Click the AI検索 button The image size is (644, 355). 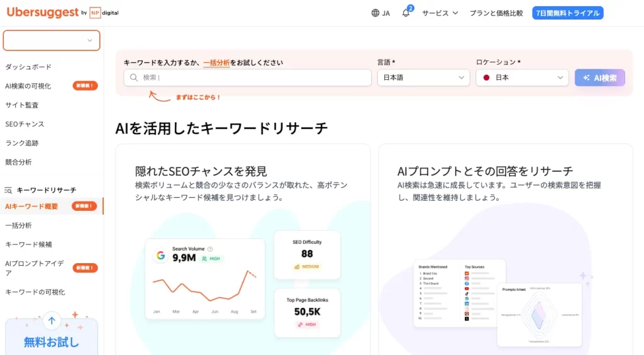599,77
